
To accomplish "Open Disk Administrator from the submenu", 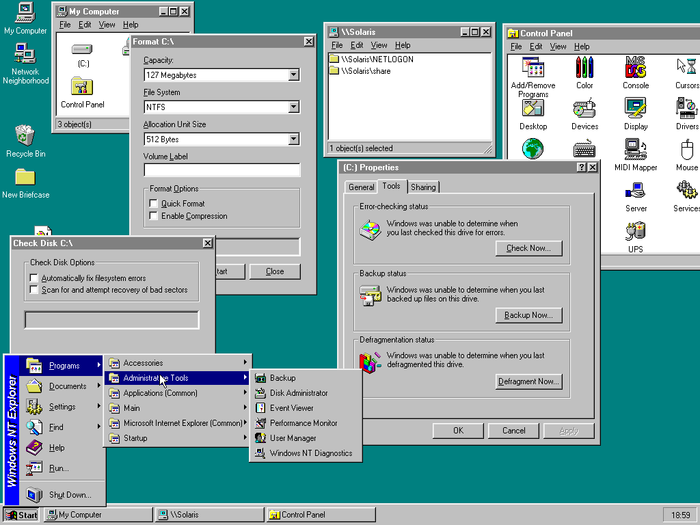I will (298, 393).
